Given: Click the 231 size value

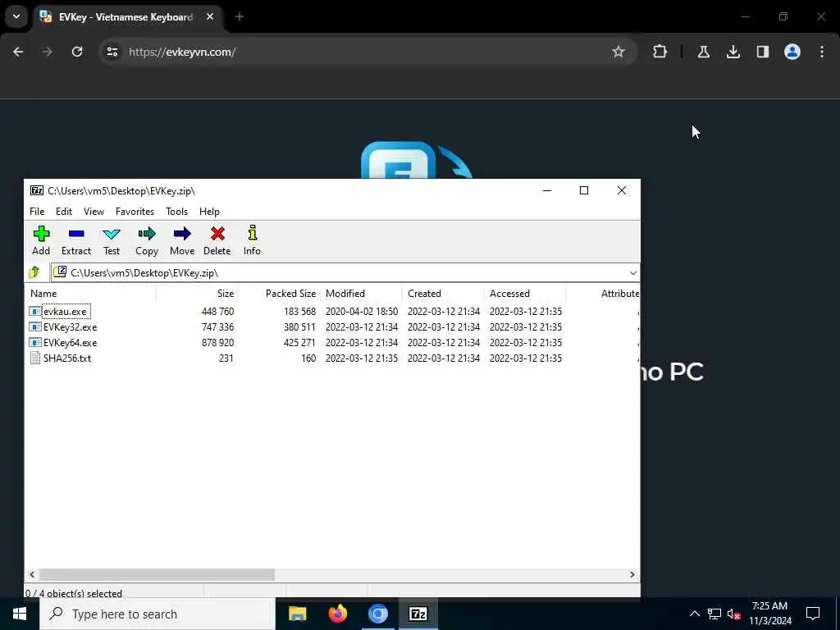Looking at the screenshot, I should 226,358.
